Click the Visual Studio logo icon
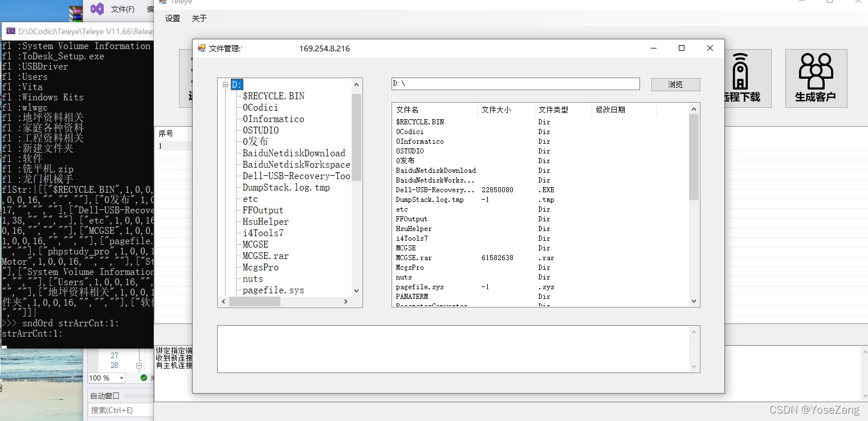 (x=97, y=9)
